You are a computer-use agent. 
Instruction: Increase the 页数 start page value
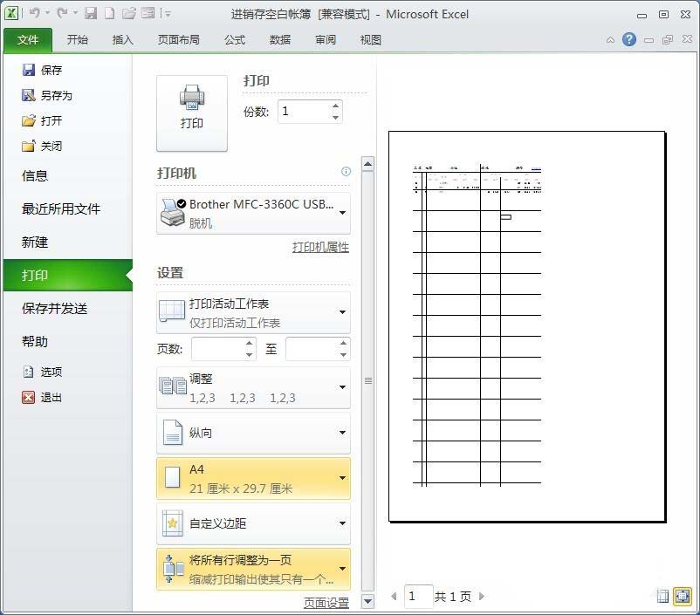pos(250,343)
